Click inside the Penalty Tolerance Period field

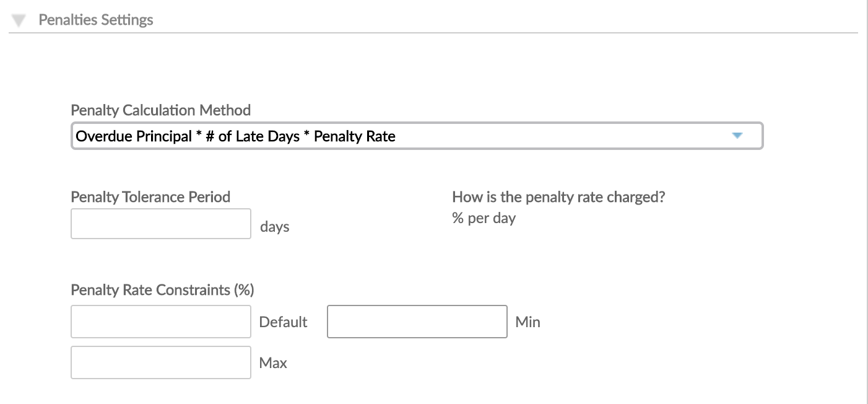pos(160,223)
